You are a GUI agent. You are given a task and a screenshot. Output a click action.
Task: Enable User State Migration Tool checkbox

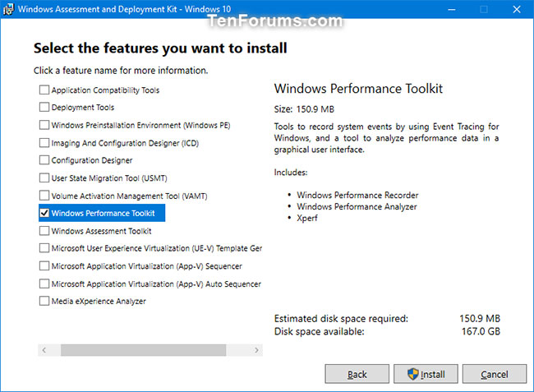pos(44,178)
